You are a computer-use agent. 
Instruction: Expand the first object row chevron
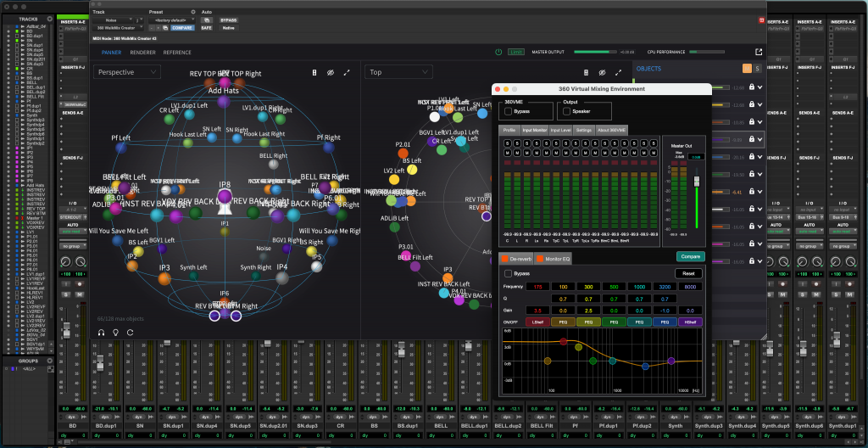tap(761, 87)
